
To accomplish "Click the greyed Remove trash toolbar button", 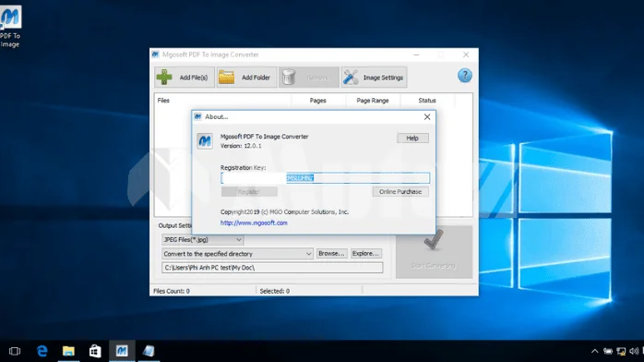I will click(309, 78).
